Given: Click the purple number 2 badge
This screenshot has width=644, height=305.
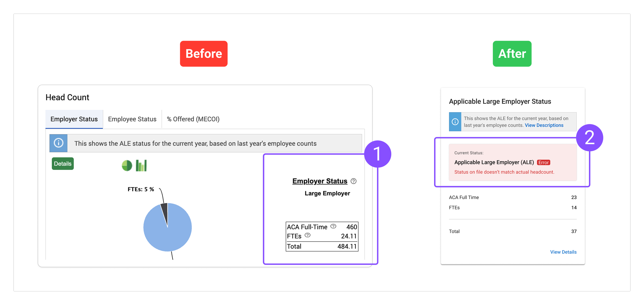Looking at the screenshot, I should pos(589,138).
